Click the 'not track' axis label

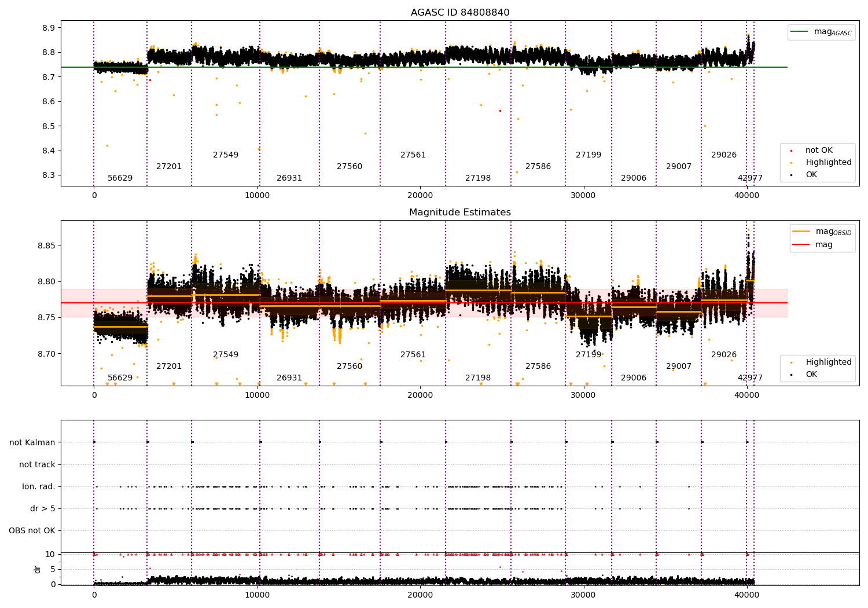coord(37,464)
